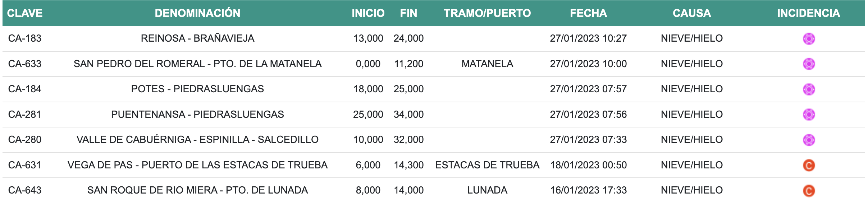
Task: Click the red closed icon for CA-643
Action: coord(809,191)
